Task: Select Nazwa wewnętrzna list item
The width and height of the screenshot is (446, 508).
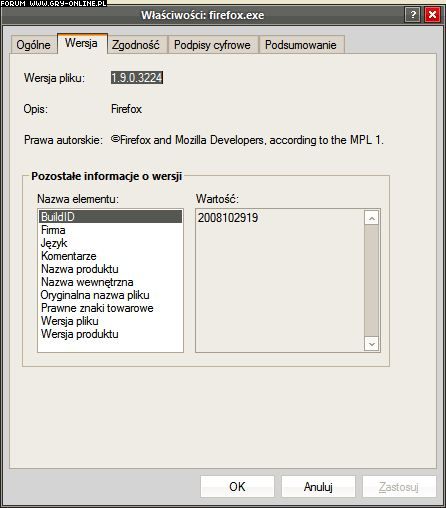Action: click(110, 282)
